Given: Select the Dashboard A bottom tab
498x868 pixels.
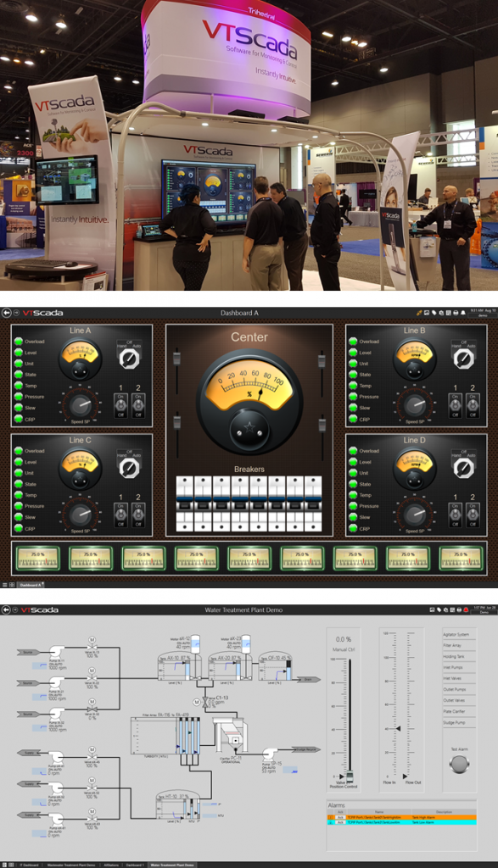Looking at the screenshot, I should [x=31, y=585].
